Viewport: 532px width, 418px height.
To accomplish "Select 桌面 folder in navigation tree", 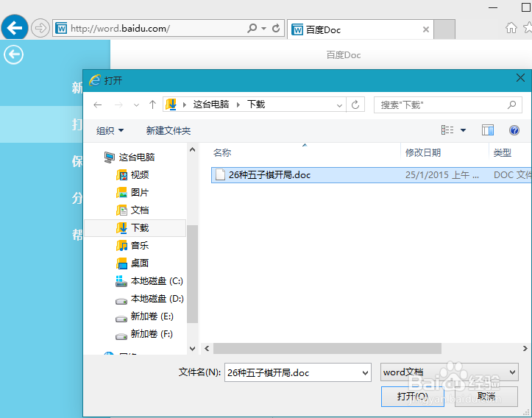I will pyautogui.click(x=132, y=263).
